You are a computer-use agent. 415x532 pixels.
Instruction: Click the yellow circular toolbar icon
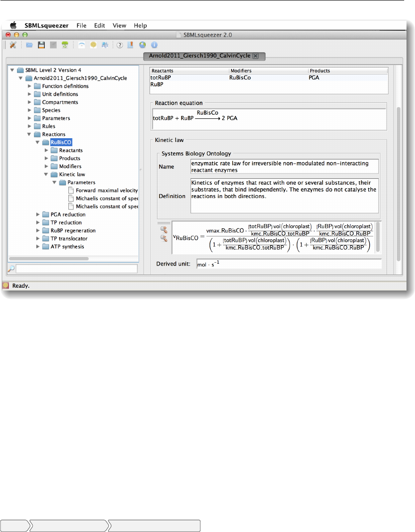pos(93,45)
